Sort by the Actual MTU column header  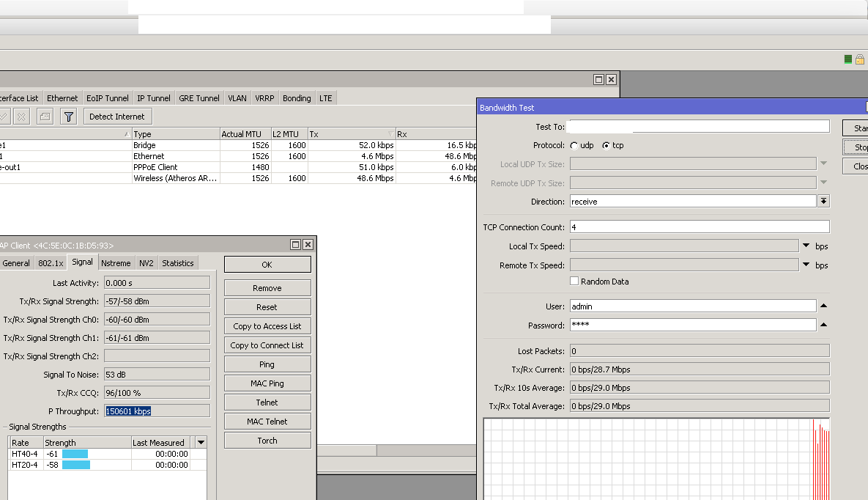click(x=245, y=134)
